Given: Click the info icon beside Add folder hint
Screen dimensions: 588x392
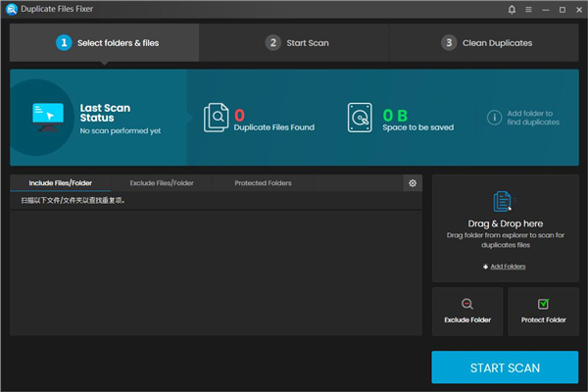Looking at the screenshot, I should coord(495,118).
